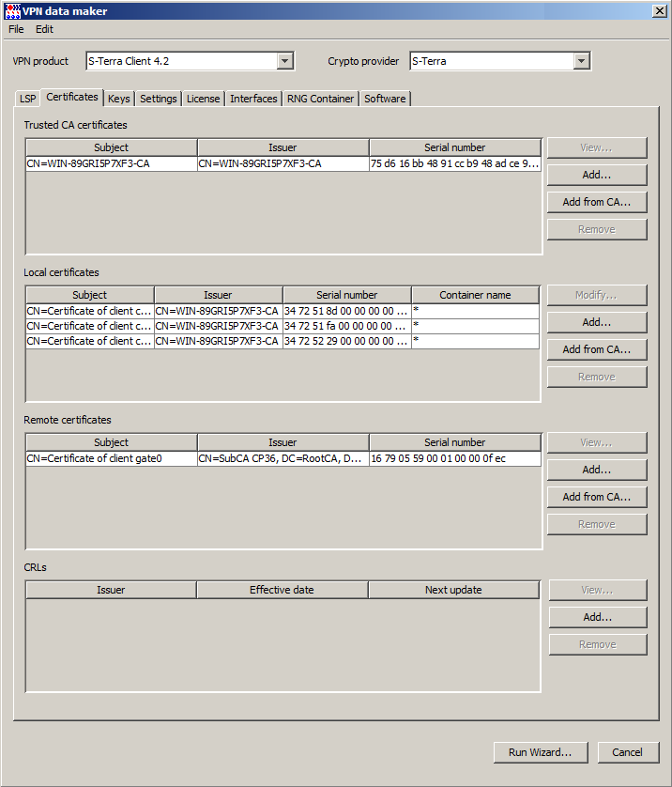Click Add from CA... for Local certificates
Viewport: 672px width, 787px height.
(597, 349)
